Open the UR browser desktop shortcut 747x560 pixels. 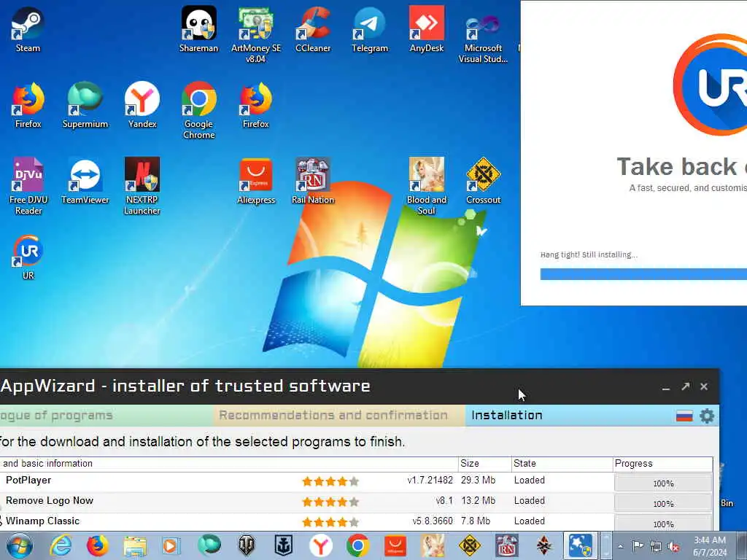click(x=28, y=257)
